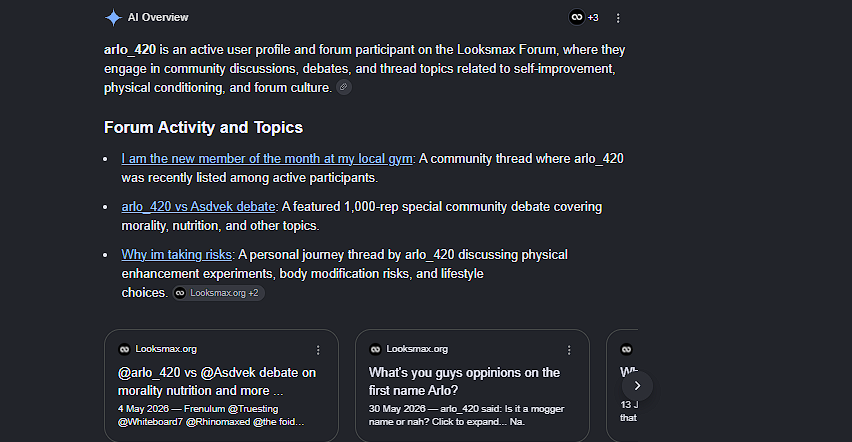Image resolution: width=852 pixels, height=442 pixels.
Task: Show next source cards with right chevron
Action: pos(637,385)
